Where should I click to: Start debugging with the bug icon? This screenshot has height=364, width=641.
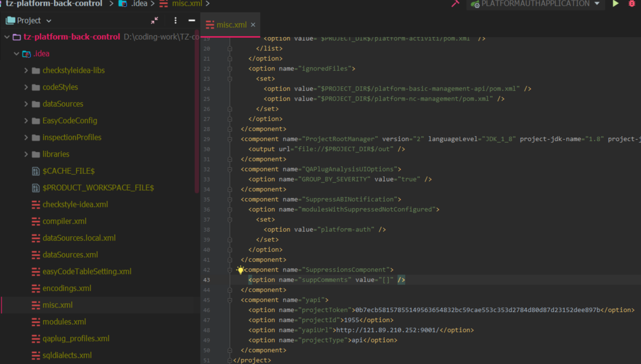pos(632,3)
